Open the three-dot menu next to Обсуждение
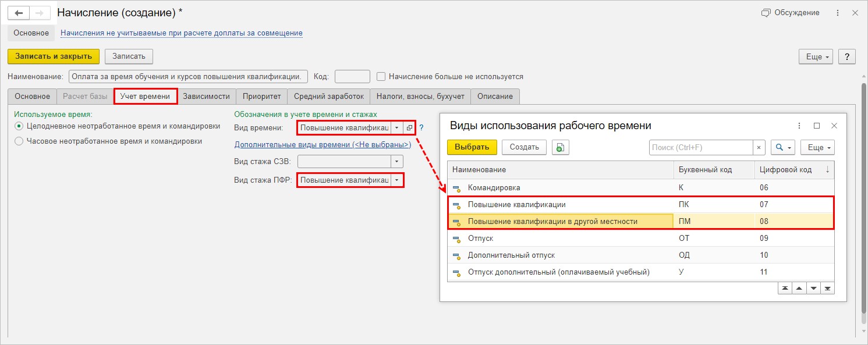The height and width of the screenshot is (345, 868). click(x=838, y=13)
